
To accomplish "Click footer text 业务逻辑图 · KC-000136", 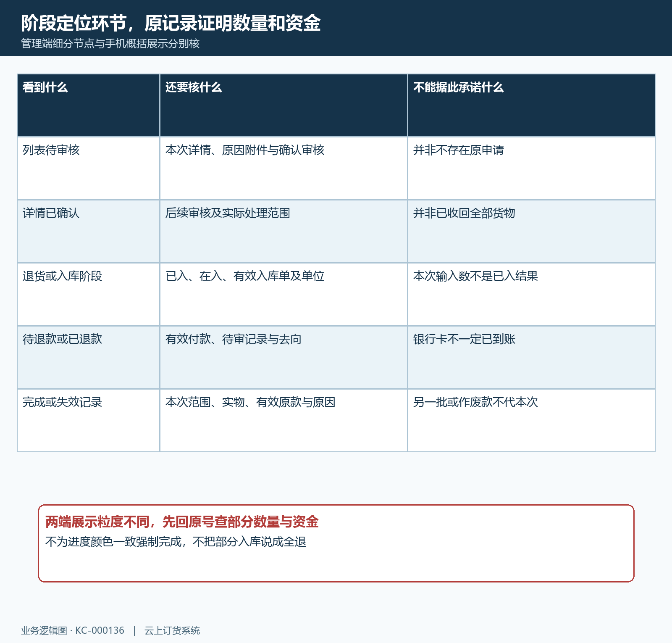I will pos(73,630).
